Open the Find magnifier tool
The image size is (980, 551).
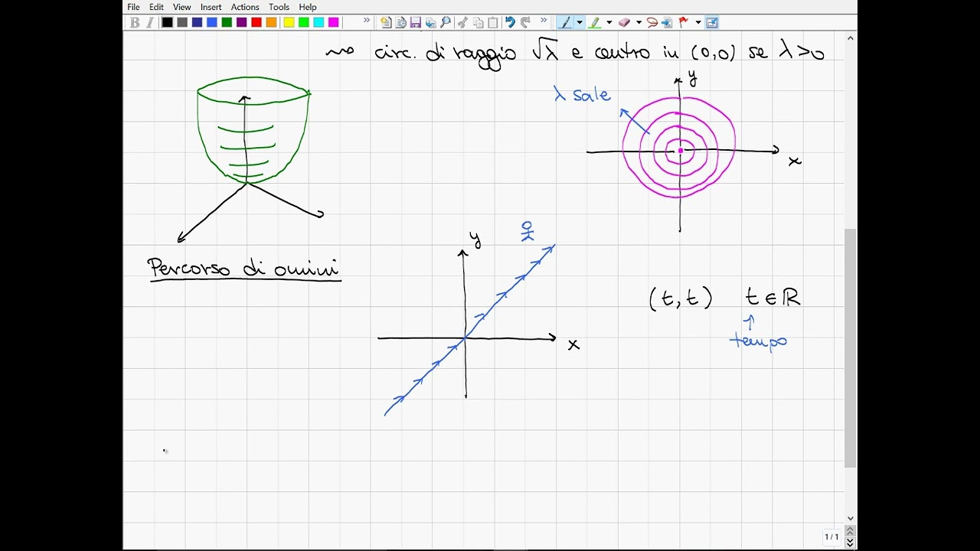tap(446, 23)
